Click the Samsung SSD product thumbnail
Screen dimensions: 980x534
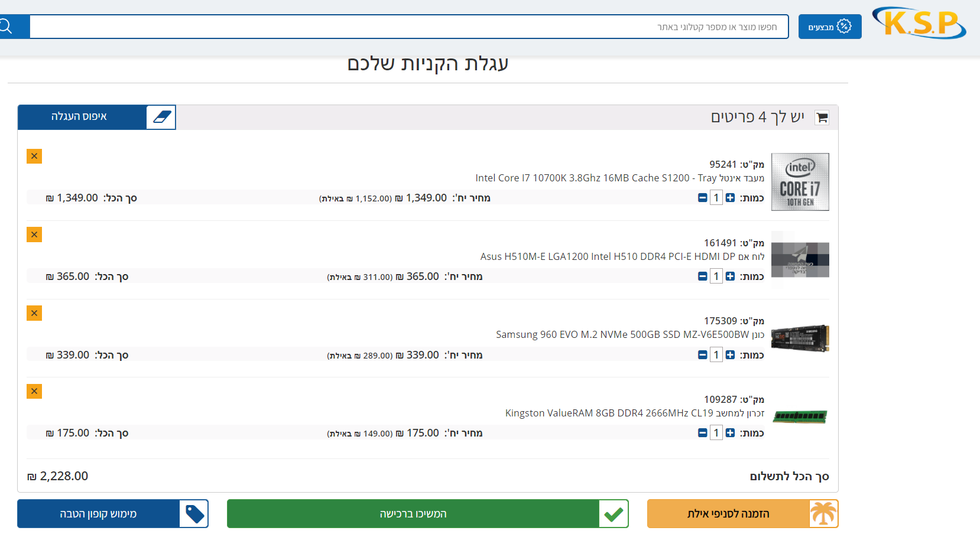click(x=800, y=338)
